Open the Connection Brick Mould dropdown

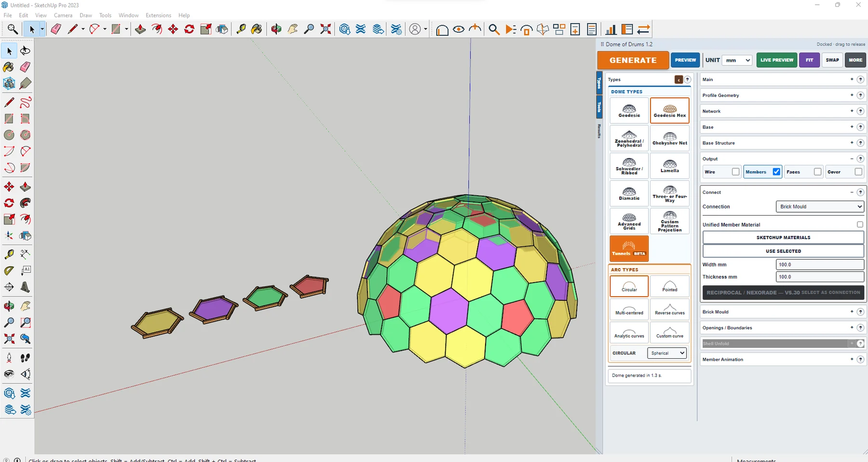[820, 206]
